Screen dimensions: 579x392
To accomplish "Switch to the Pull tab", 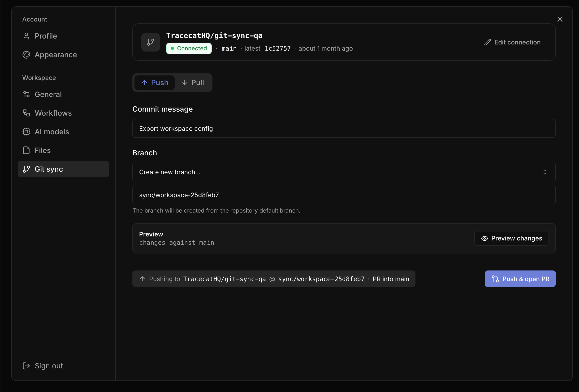I will pyautogui.click(x=193, y=83).
